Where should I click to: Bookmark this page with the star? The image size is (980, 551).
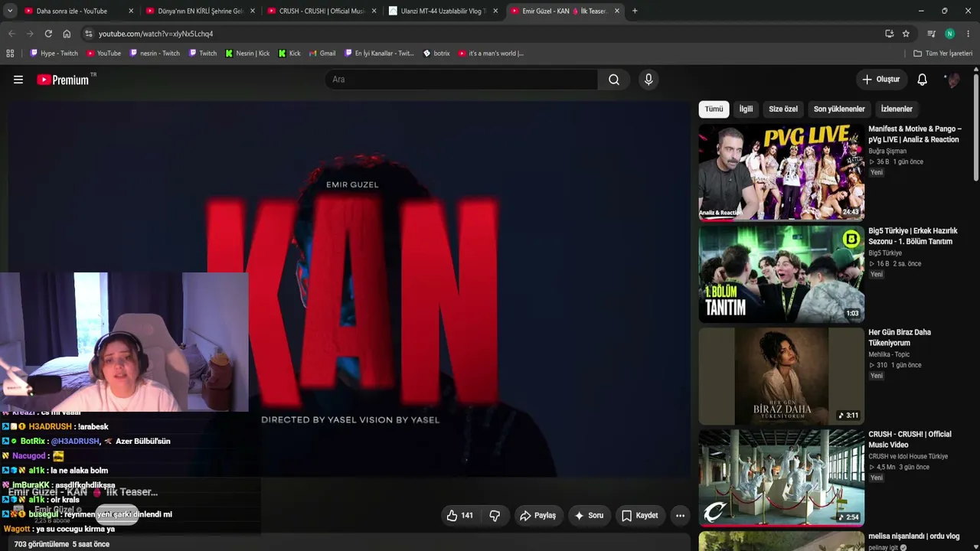(906, 34)
